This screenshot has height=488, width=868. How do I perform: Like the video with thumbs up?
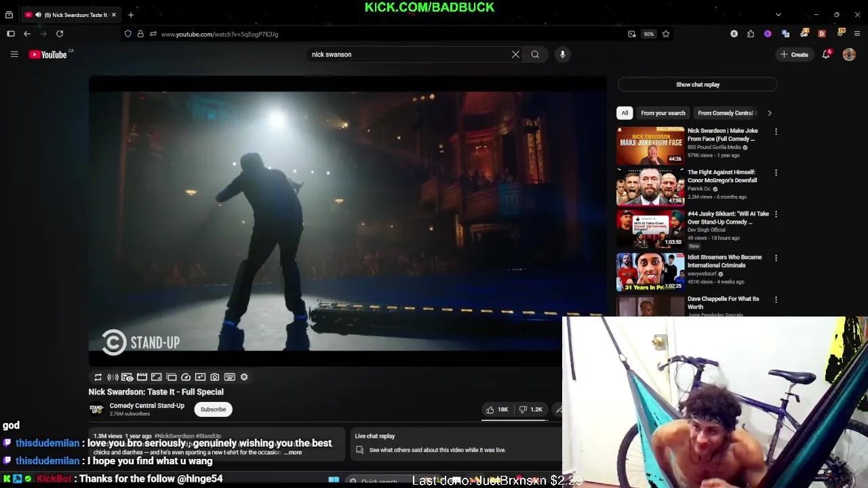(x=497, y=409)
